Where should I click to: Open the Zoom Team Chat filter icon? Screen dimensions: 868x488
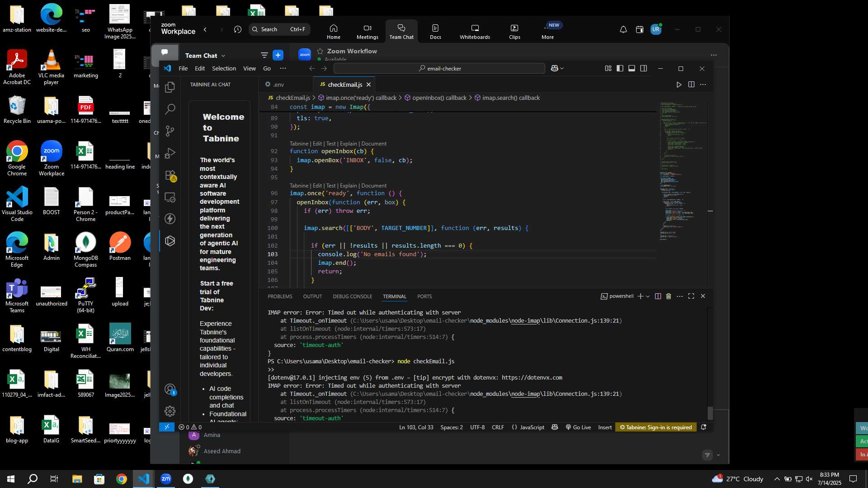264,55
